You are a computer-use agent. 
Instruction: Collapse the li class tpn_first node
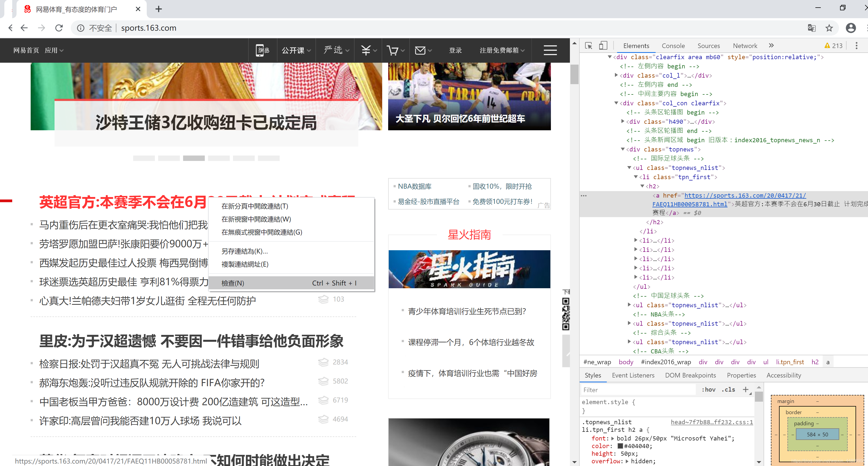point(636,177)
